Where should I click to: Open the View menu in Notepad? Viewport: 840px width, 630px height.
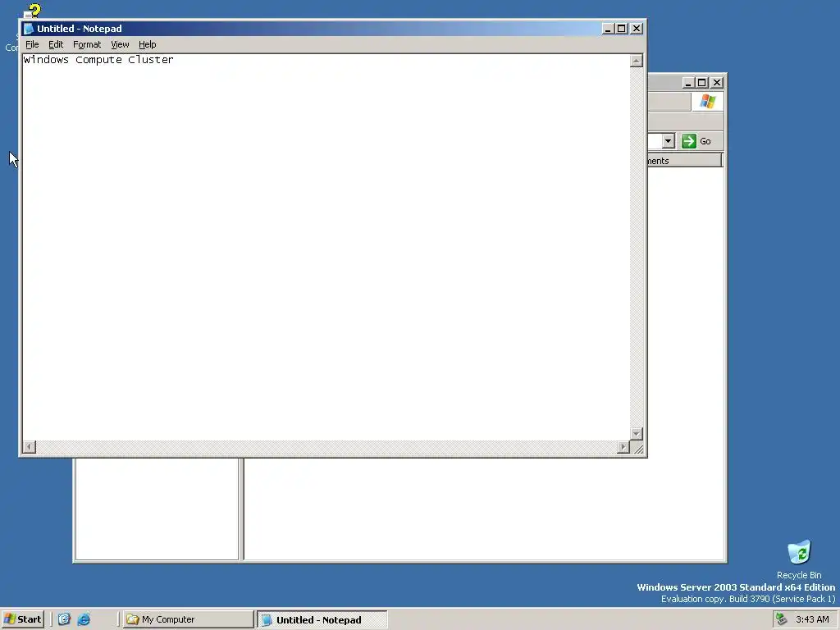pyautogui.click(x=120, y=44)
